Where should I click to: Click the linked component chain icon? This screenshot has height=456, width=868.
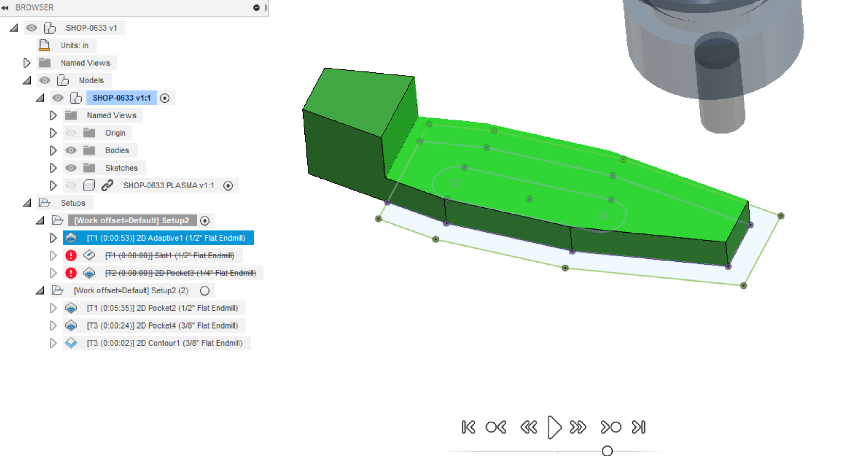tap(107, 186)
